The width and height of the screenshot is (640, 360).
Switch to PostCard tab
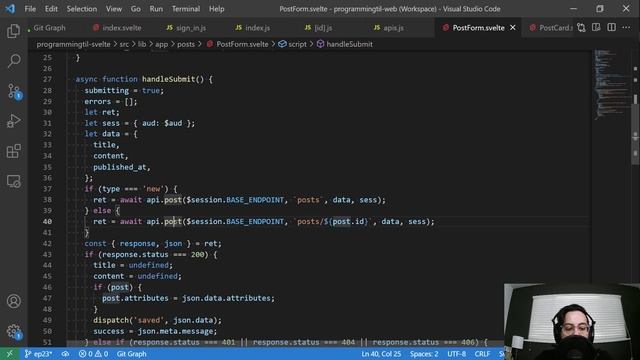pyautogui.click(x=551, y=28)
